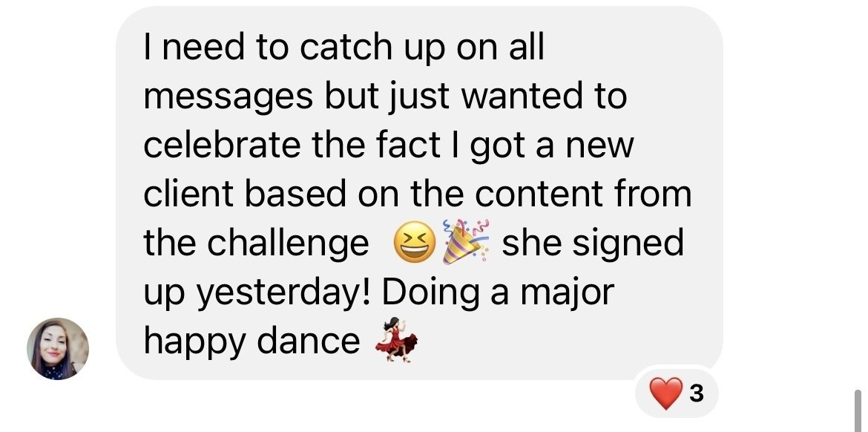Click the red dress dancer emoji

coord(397,339)
